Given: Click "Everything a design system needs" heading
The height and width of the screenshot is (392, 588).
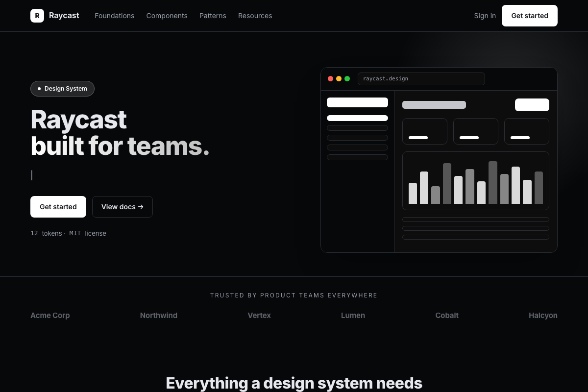Looking at the screenshot, I should pyautogui.click(x=294, y=383).
